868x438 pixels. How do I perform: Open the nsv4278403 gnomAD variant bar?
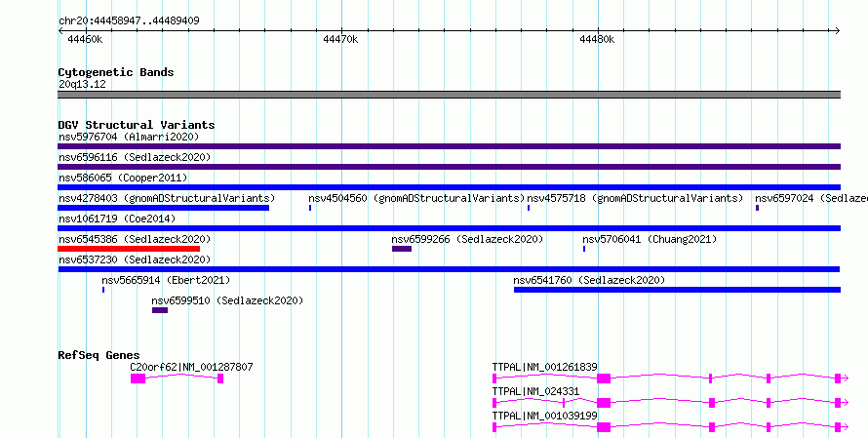(x=163, y=208)
